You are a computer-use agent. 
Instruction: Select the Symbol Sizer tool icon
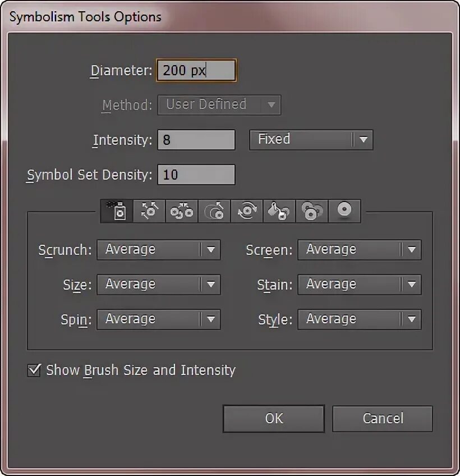[x=214, y=211]
